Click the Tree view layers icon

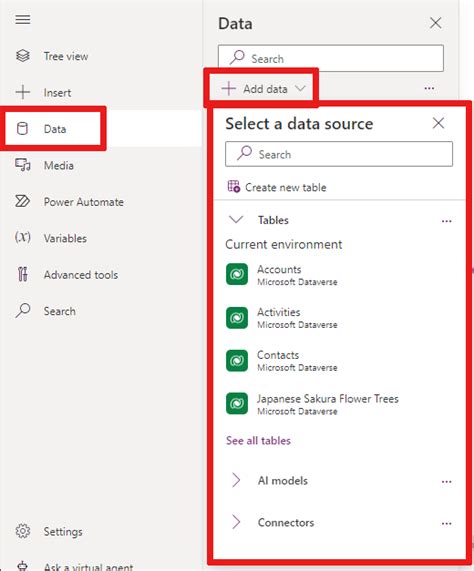(23, 56)
